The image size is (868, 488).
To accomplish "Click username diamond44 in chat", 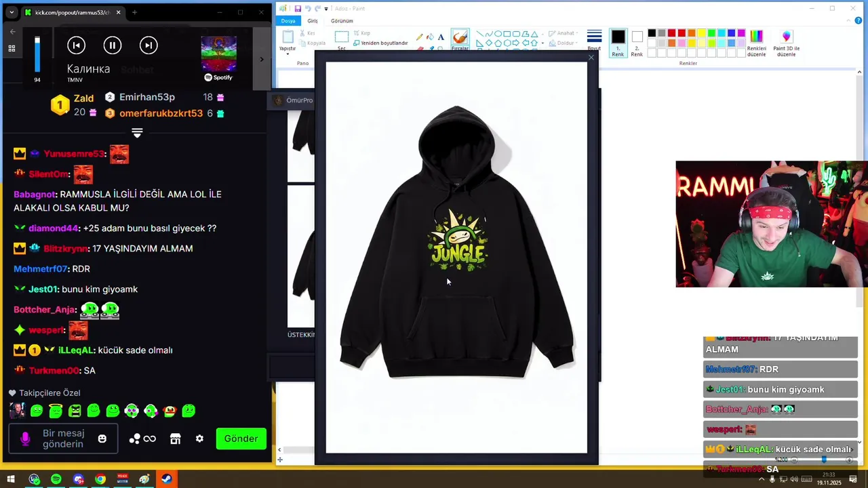I will (53, 228).
